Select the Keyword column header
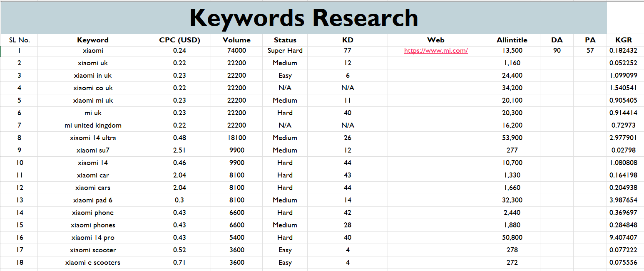Viewport: 644px width, 271px height. point(93,40)
